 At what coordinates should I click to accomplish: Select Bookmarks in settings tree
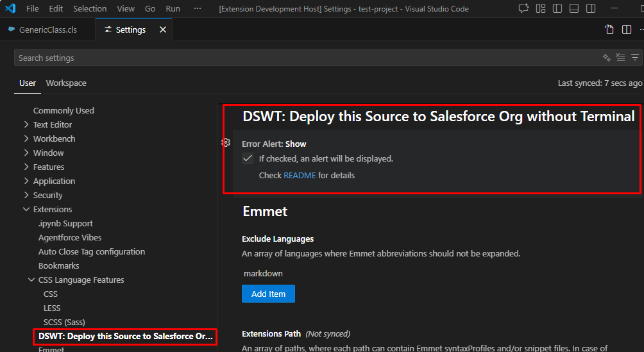pos(59,265)
